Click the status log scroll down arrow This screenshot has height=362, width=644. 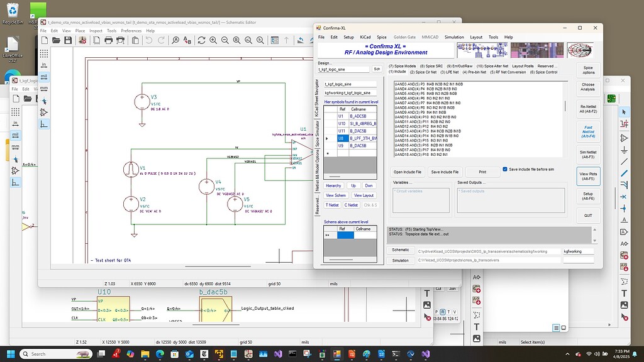tap(595, 241)
